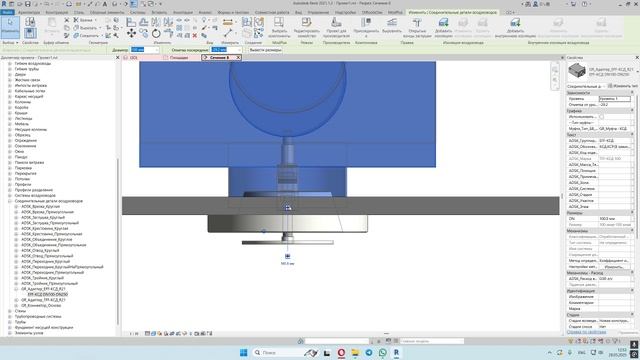Expand ADSK_Врезка_Круглая tree node

(16, 207)
